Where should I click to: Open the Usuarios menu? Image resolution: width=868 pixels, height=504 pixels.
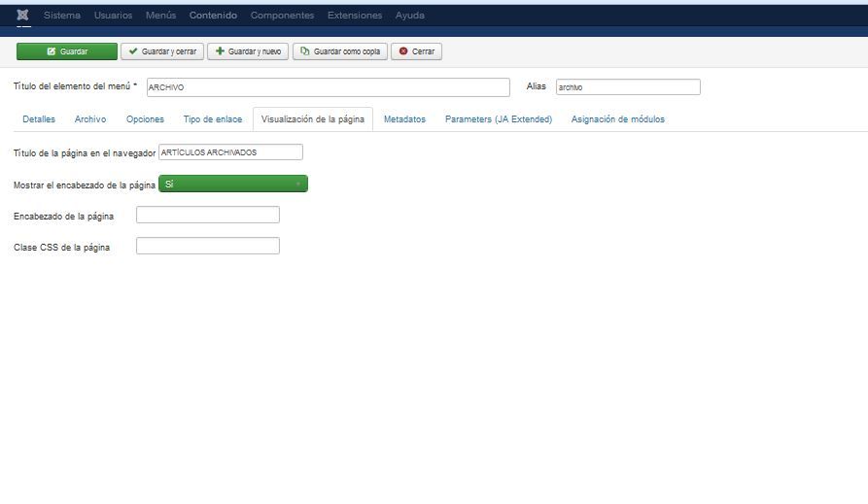pyautogui.click(x=113, y=16)
